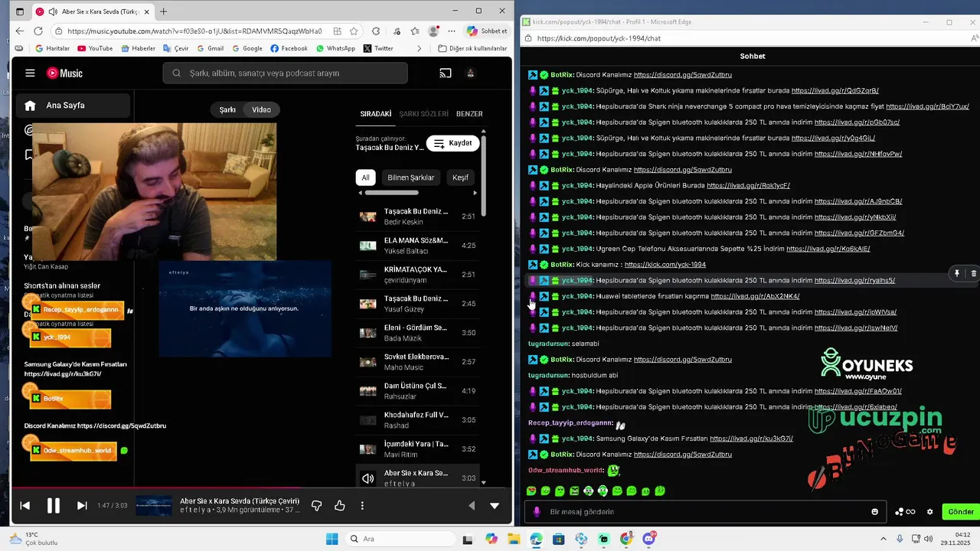Click the Sohbet et Copilot button
This screenshot has width=980, height=551.
(487, 31)
